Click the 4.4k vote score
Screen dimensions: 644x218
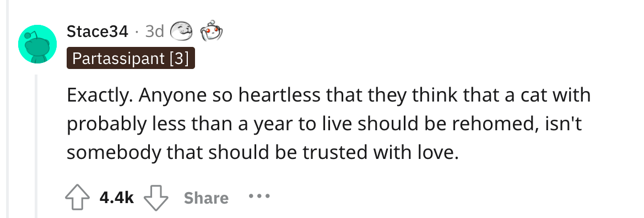117,198
